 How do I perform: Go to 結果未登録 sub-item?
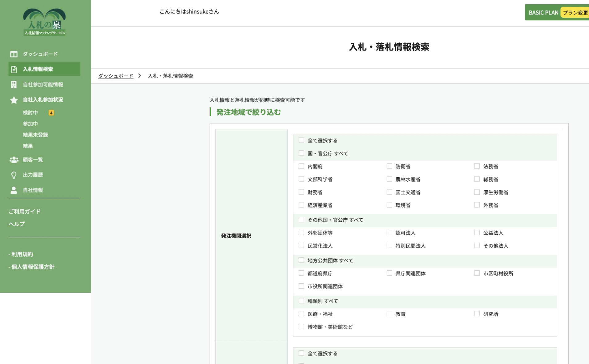pyautogui.click(x=35, y=135)
